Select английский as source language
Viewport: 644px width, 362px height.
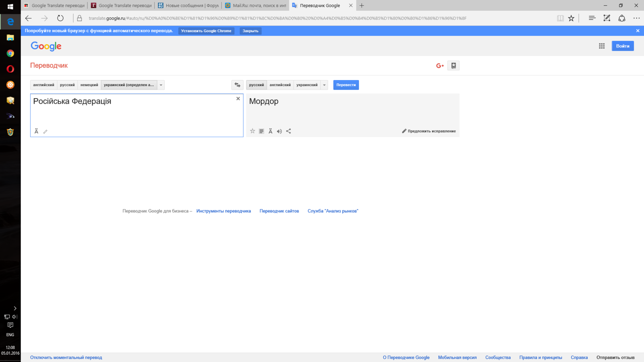tap(43, 85)
